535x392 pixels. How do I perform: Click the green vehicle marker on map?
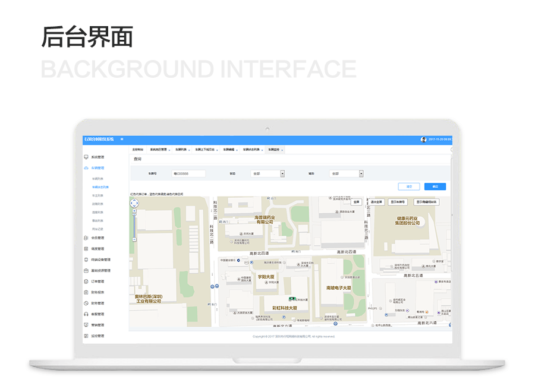(292, 298)
